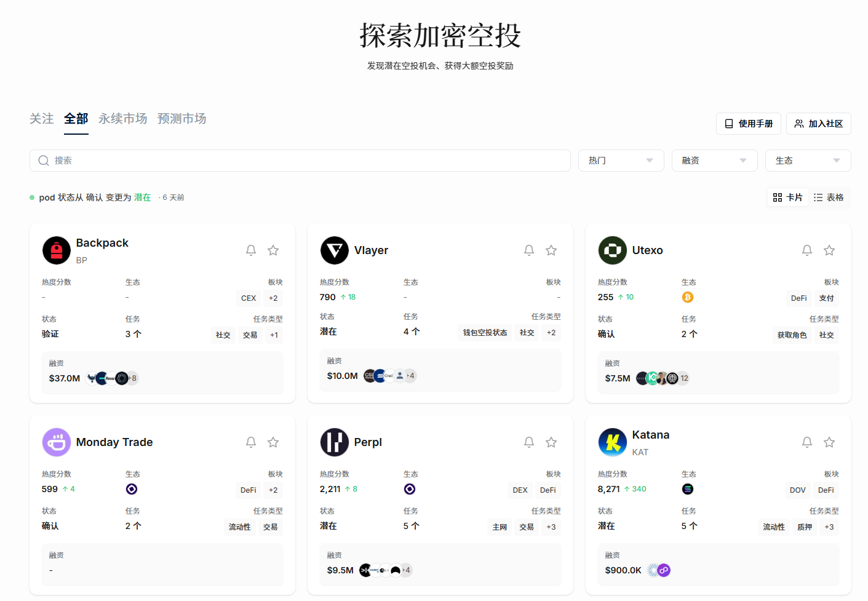Click the 搜索 search input field
Screen dimensions: 868x601
tap(300, 161)
